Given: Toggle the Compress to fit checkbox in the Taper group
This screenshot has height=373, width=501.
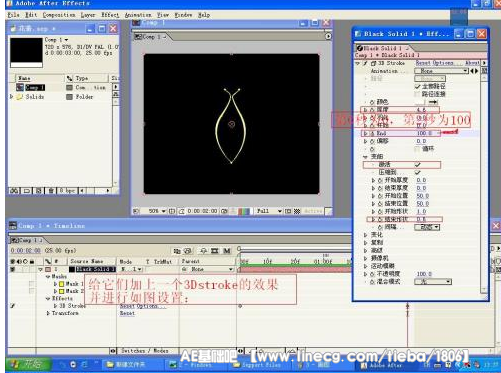Looking at the screenshot, I should pos(418,173).
